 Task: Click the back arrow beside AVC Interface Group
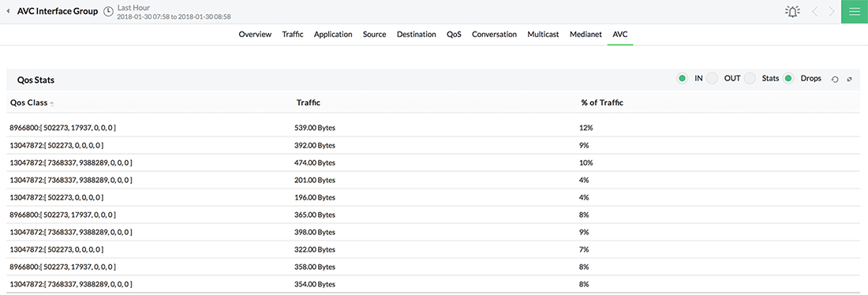click(x=8, y=12)
